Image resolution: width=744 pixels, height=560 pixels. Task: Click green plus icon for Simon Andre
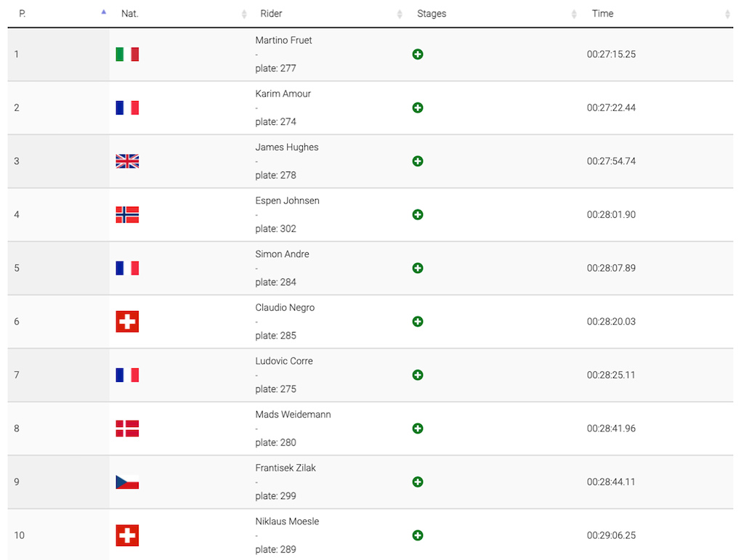coord(418,268)
